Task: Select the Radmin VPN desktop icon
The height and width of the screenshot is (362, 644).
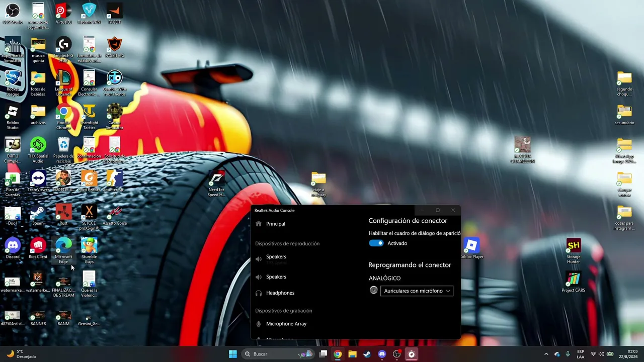Action: (x=89, y=14)
